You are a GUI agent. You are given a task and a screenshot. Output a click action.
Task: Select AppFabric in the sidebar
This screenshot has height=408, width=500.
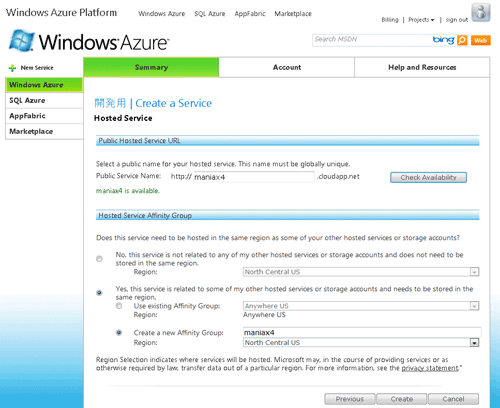[x=44, y=116]
